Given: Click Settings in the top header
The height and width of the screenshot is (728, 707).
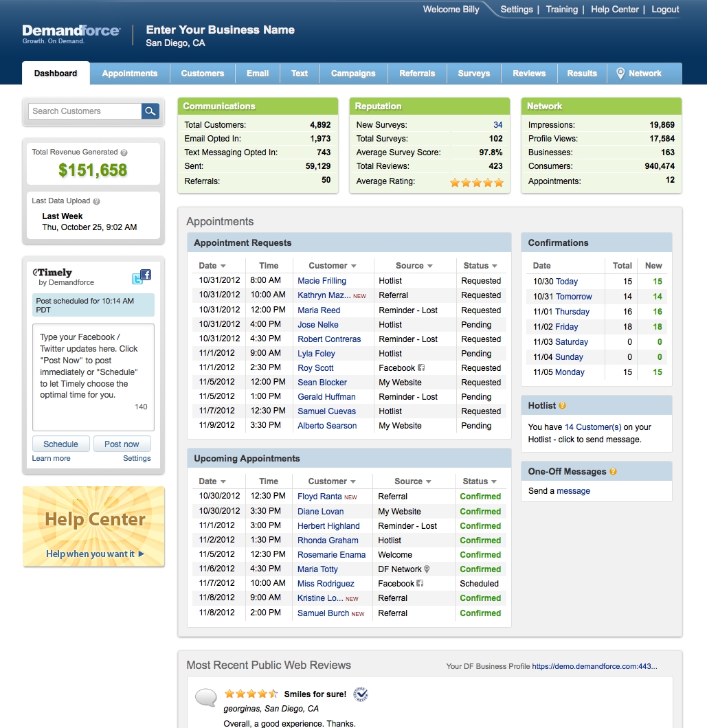Looking at the screenshot, I should click(x=517, y=10).
